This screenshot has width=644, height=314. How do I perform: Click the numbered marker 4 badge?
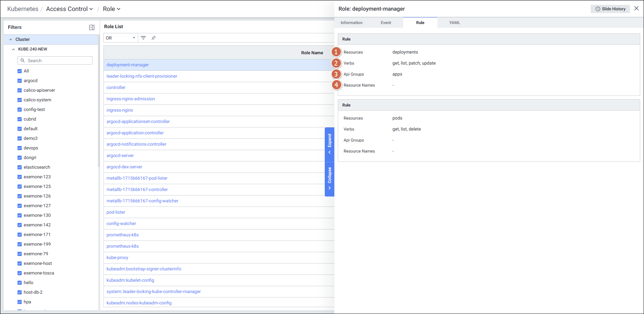pos(336,85)
